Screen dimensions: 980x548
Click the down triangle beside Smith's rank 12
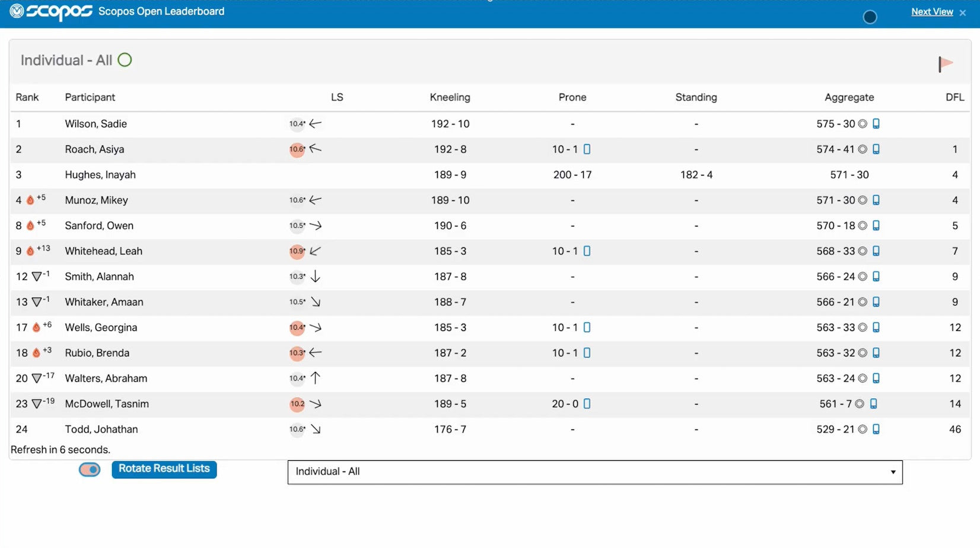pyautogui.click(x=37, y=277)
